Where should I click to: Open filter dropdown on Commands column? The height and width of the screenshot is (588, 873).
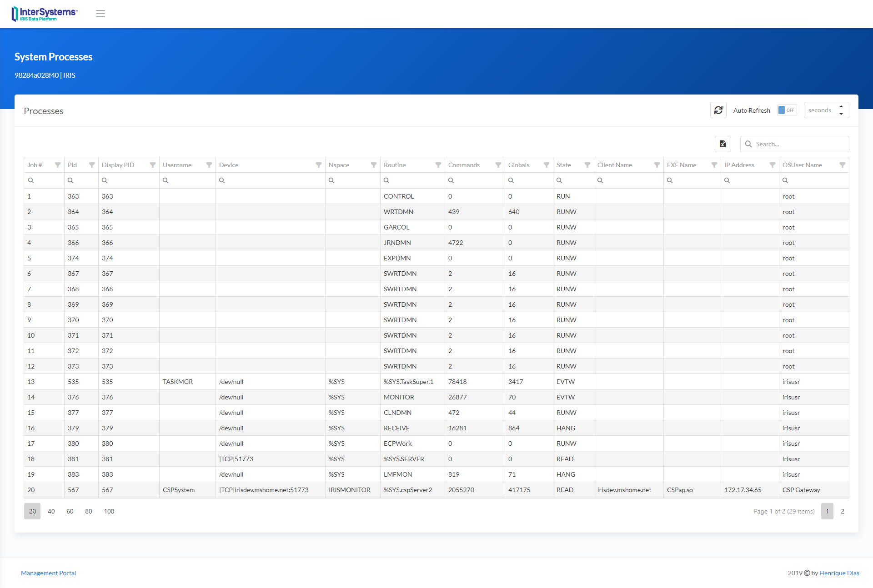498,165
